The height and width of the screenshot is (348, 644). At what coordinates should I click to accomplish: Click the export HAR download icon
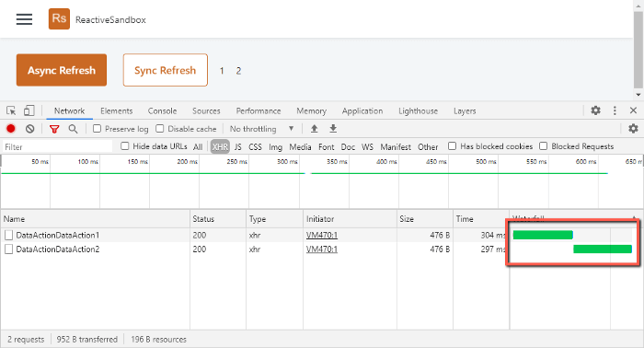click(333, 129)
